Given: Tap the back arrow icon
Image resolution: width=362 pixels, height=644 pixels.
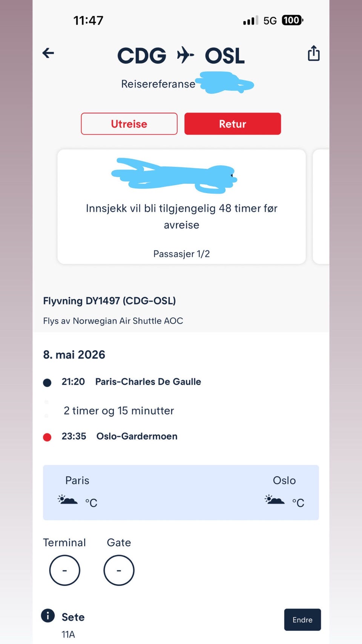Looking at the screenshot, I should click(48, 53).
